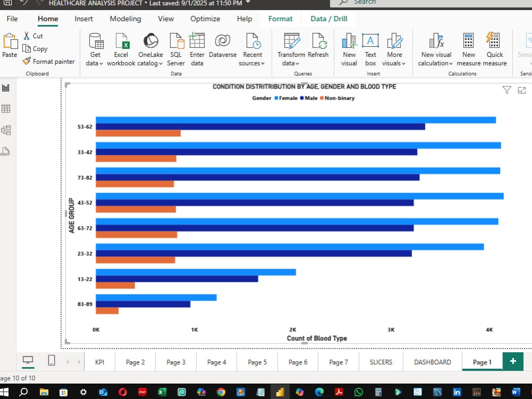Screen dimensions: 532x399
Task: Insert a Text box
Action: click(x=370, y=49)
